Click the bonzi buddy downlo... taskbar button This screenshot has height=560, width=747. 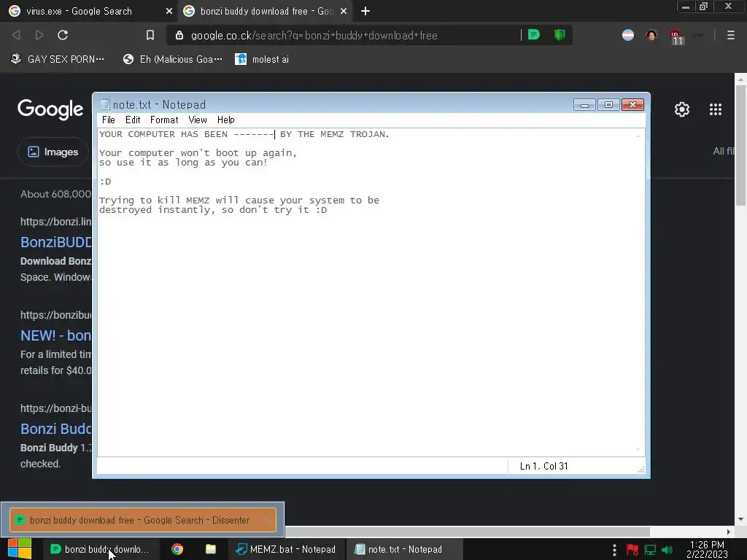(99, 549)
